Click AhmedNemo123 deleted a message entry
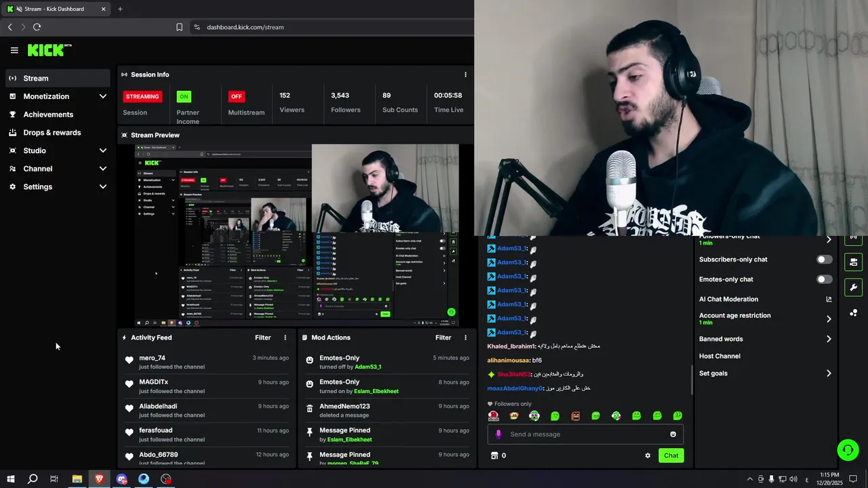 pos(387,410)
